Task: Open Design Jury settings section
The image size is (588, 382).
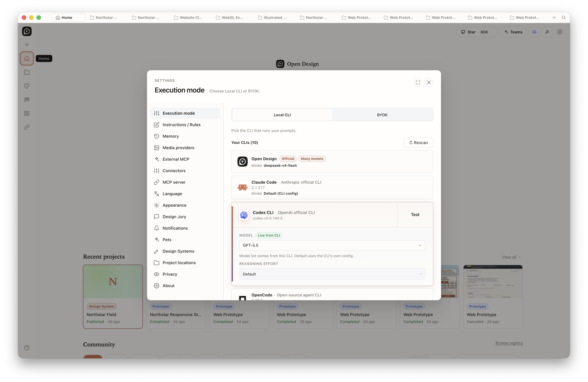Action: click(x=185, y=217)
